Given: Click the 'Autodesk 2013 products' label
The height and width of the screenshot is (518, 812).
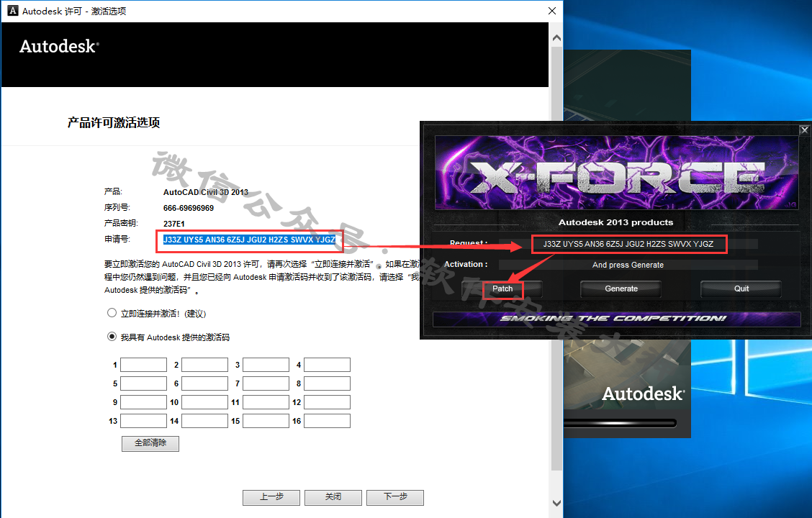Looking at the screenshot, I should point(615,222).
